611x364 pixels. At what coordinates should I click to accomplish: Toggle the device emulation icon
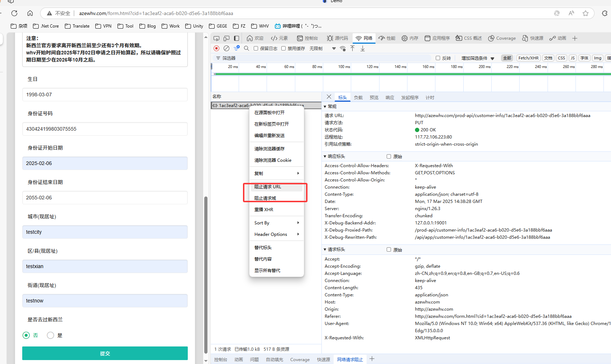226,38
